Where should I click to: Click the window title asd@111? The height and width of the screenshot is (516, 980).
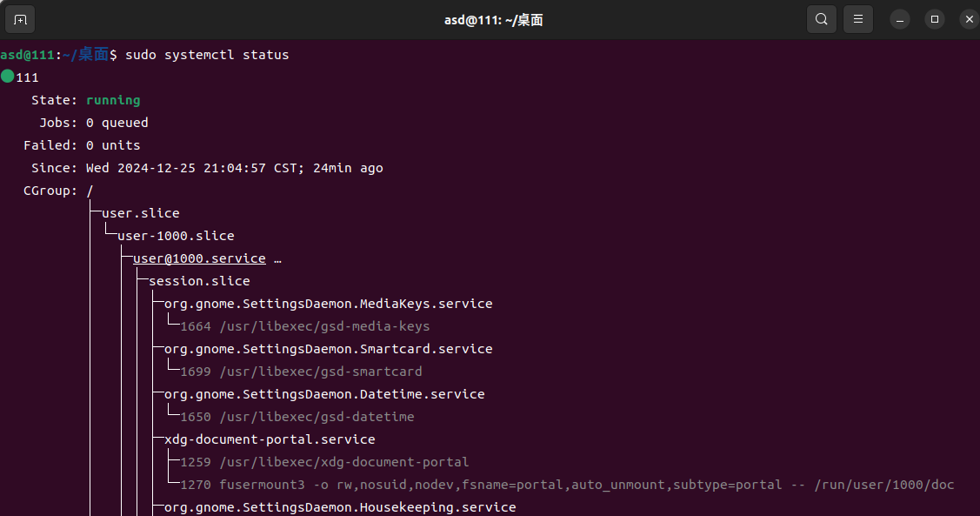(493, 19)
